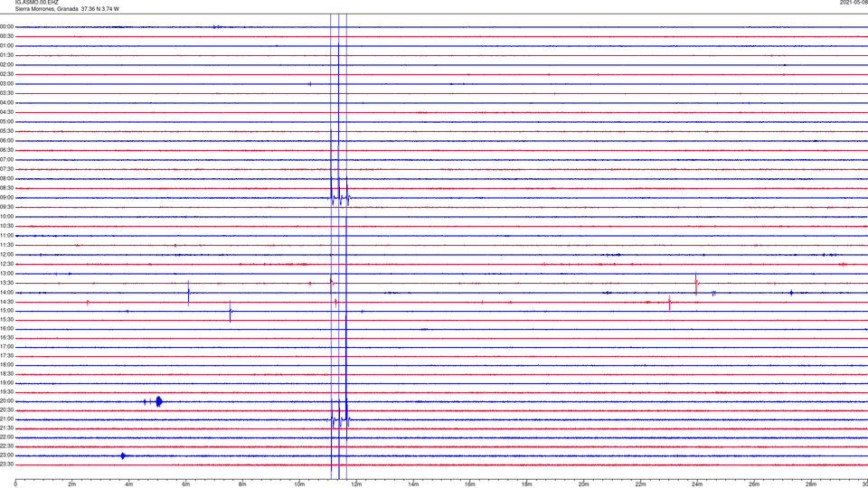Select the 08:00 trace time label

coord(6,179)
